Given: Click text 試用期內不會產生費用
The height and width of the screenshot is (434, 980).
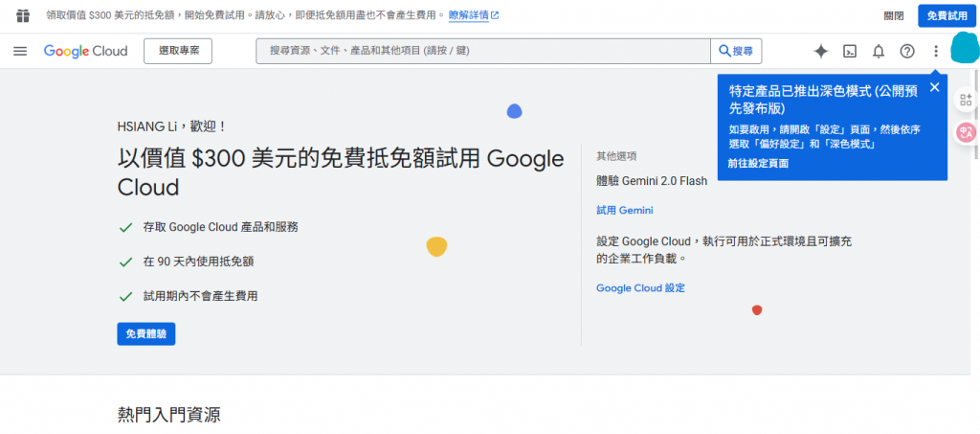Looking at the screenshot, I should (x=200, y=296).
